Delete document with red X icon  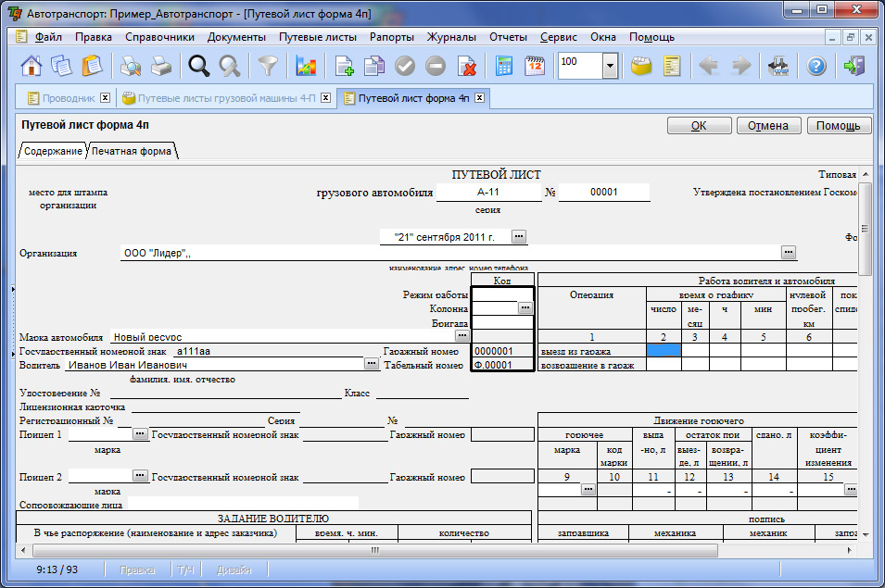(x=466, y=66)
